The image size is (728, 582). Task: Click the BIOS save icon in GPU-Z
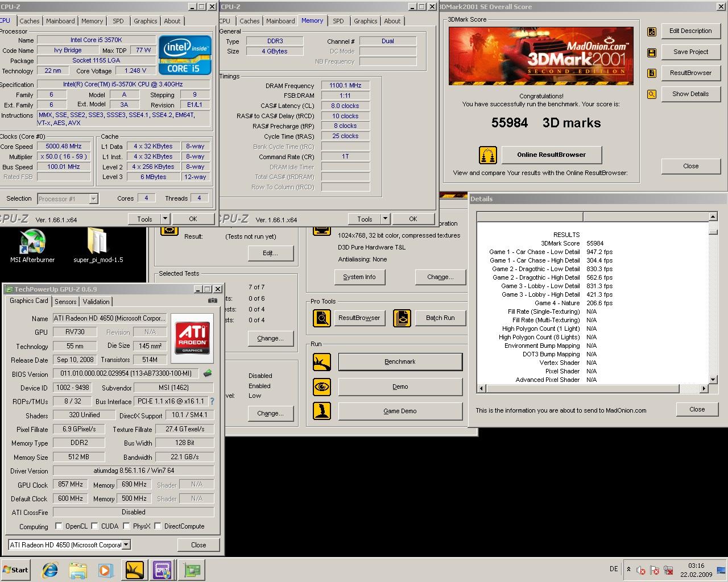(x=208, y=373)
